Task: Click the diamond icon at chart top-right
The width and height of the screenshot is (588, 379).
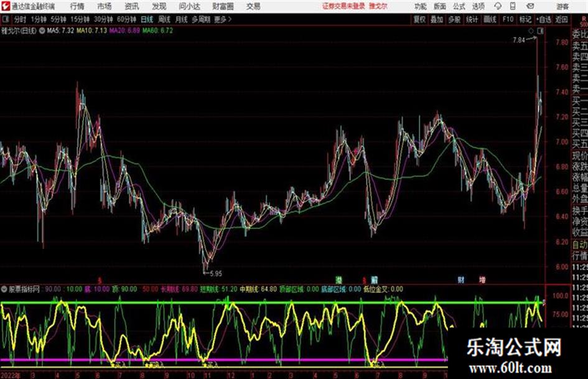Action: pyautogui.click(x=531, y=31)
